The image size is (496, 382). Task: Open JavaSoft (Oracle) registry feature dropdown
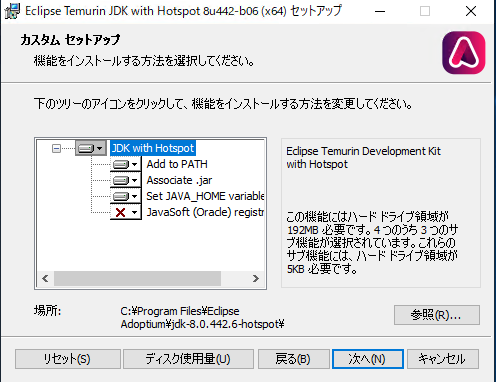126,212
